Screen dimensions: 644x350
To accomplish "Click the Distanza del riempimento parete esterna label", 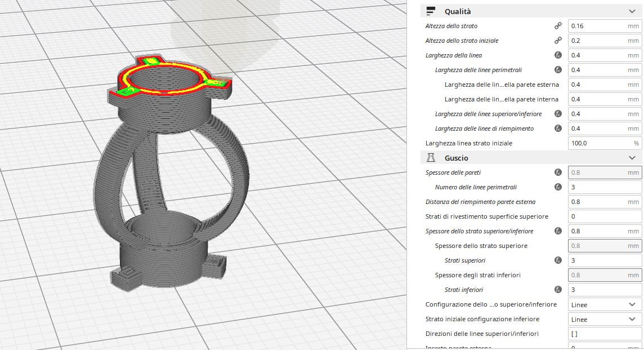I will click(x=481, y=202).
